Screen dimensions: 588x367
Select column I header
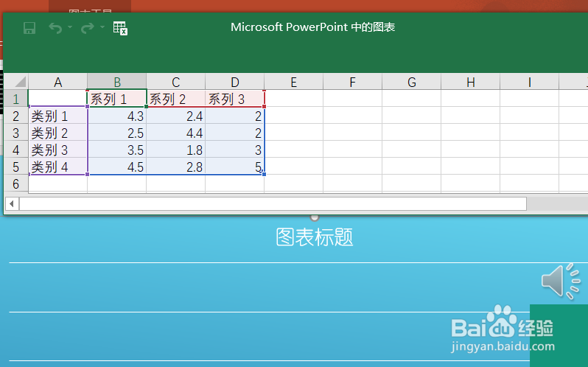click(530, 82)
